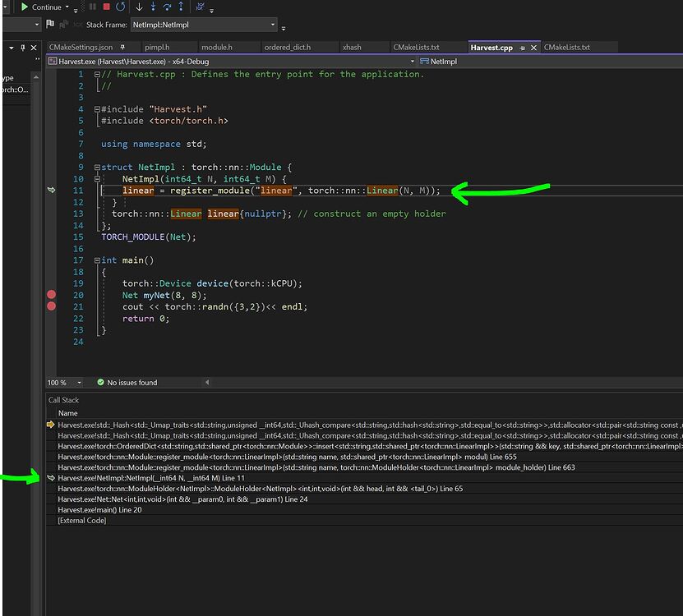Pause execution with the Break All icon
This screenshot has height=616, width=683.
click(x=92, y=7)
